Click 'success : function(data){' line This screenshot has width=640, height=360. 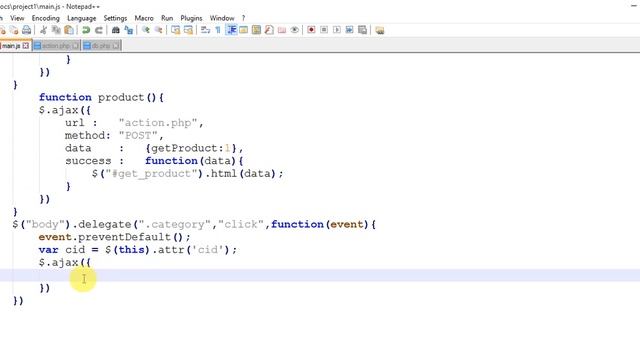pos(154,161)
